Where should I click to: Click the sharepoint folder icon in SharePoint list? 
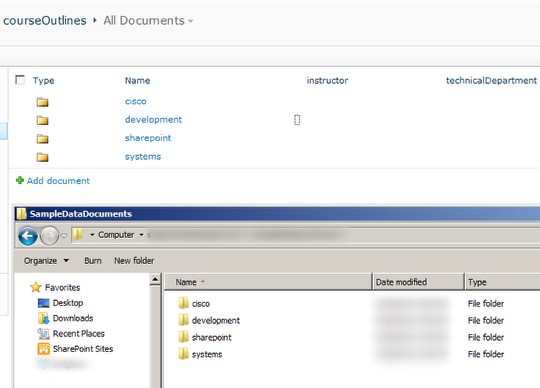(x=43, y=139)
